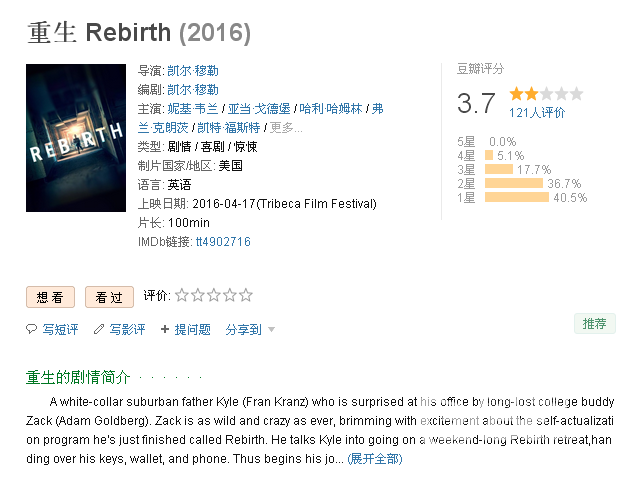The height and width of the screenshot is (481, 630).
Task: Open actor 亚当·戈德堡 page
Action: pos(259,108)
